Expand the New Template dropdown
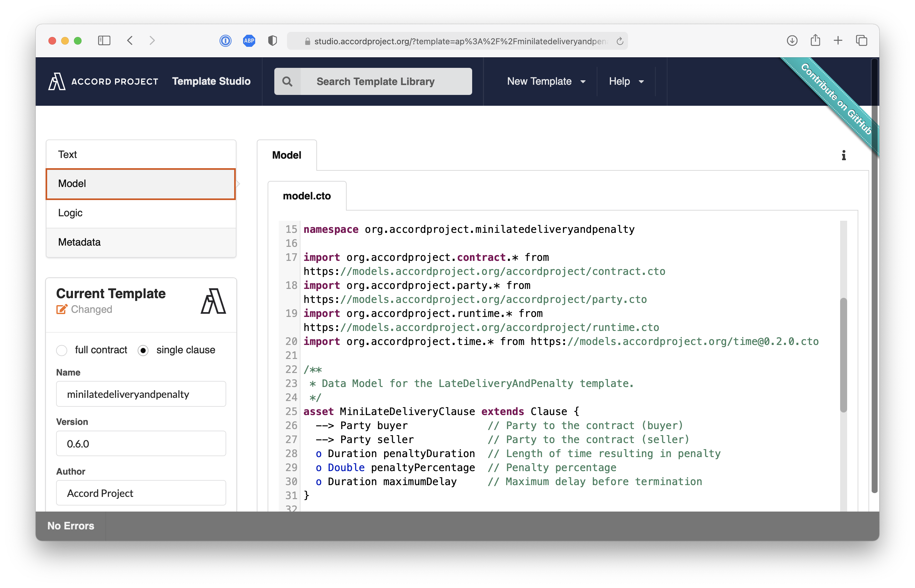This screenshot has width=915, height=588. coord(546,81)
